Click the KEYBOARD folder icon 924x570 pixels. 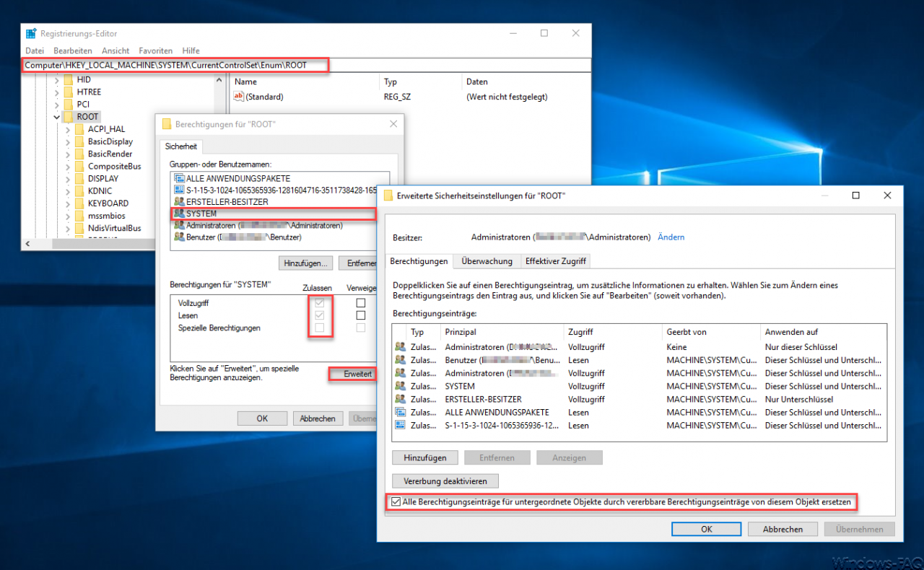[79, 203]
